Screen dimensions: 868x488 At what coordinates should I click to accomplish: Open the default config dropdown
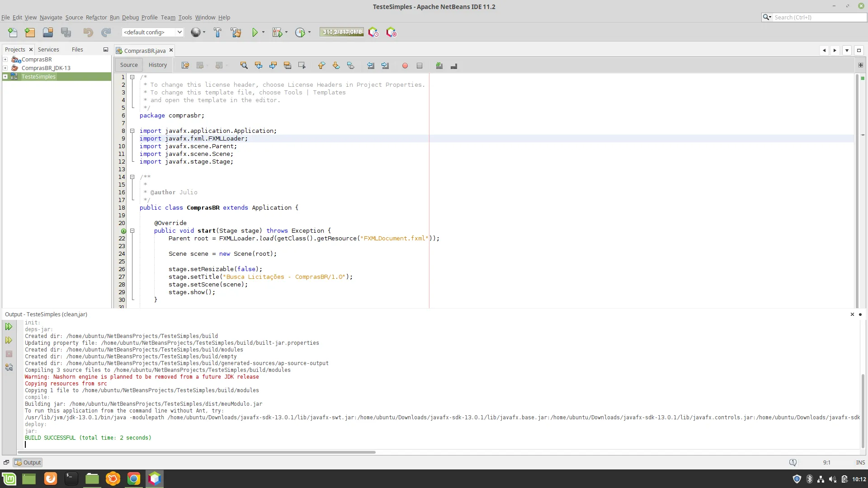tap(179, 32)
